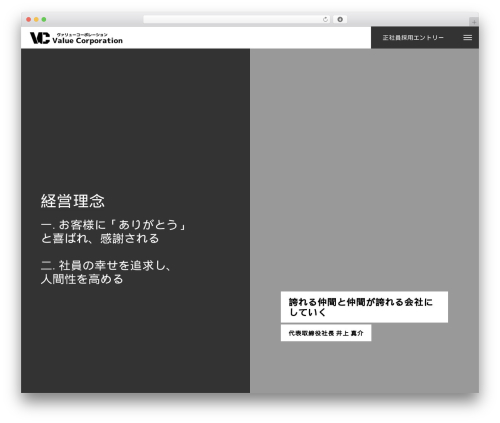Click the 経営理念 heading
500x423 pixels.
pyautogui.click(x=73, y=201)
